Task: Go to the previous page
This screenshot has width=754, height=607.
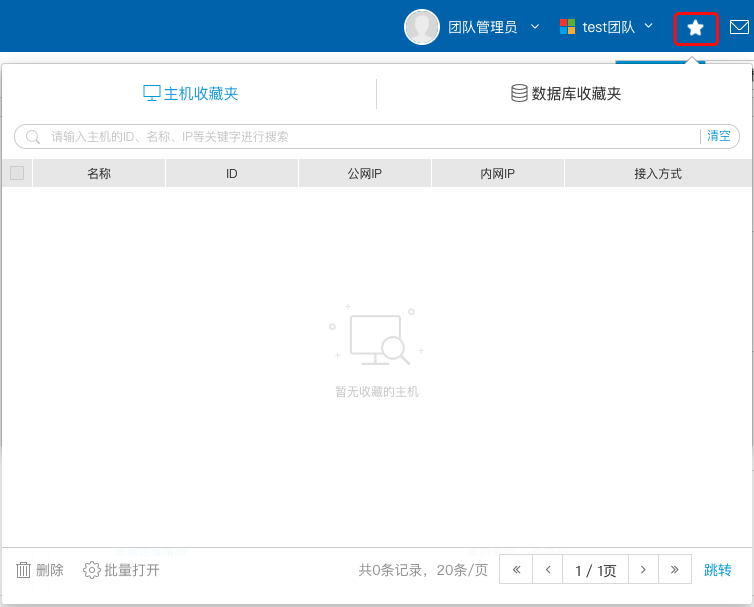Action: pyautogui.click(x=547, y=570)
